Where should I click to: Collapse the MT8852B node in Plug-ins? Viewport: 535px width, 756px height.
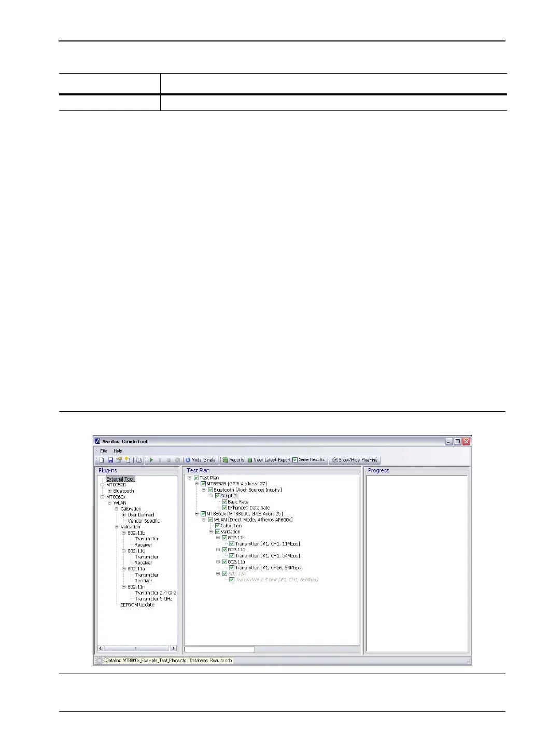(103, 485)
